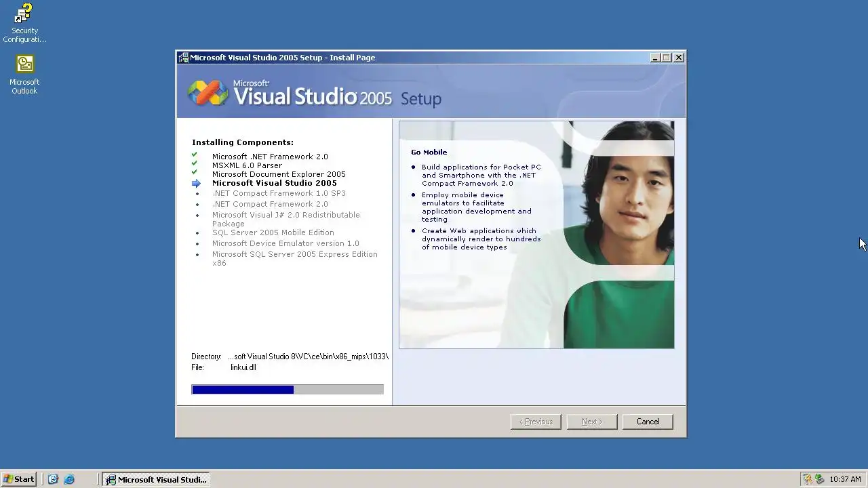The width and height of the screenshot is (868, 488).
Task: Select 'Microsoft Document Explorer 2005' list entry
Action: [279, 174]
